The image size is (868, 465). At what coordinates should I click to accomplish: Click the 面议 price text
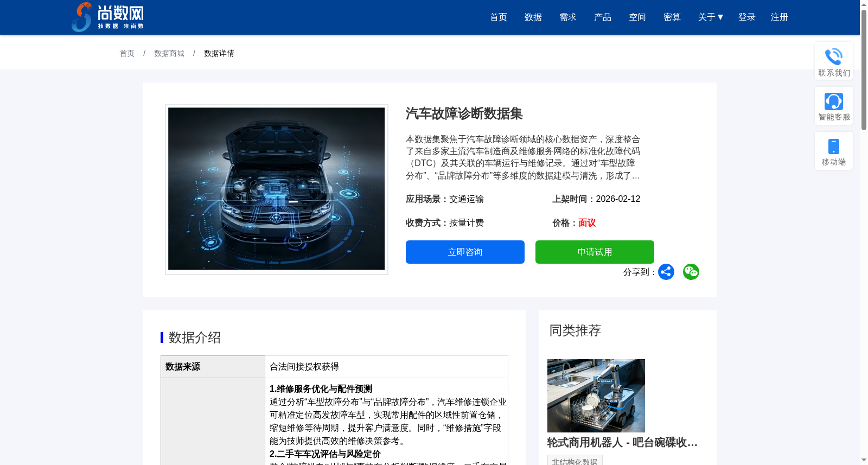coord(587,223)
